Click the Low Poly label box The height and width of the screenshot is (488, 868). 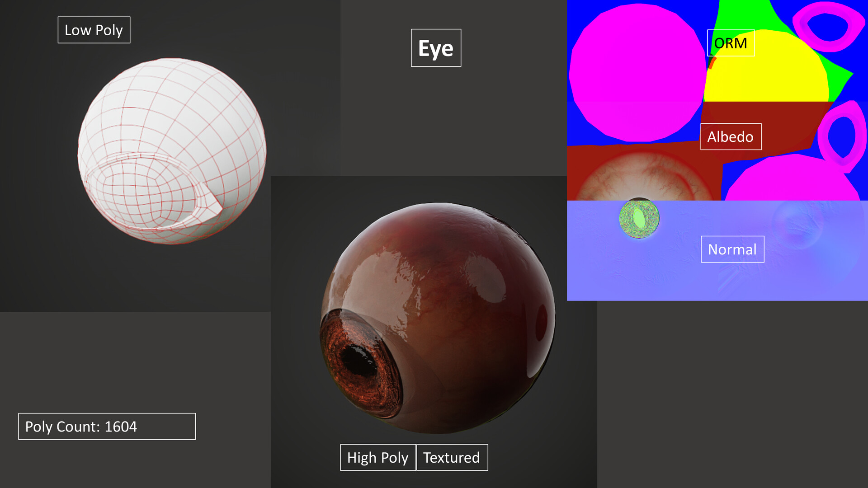point(94,30)
